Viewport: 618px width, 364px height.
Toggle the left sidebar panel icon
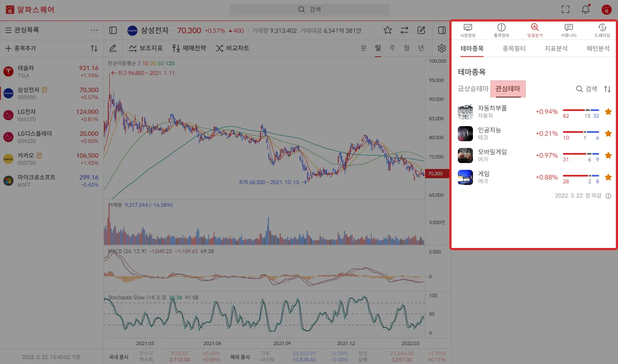point(113,30)
